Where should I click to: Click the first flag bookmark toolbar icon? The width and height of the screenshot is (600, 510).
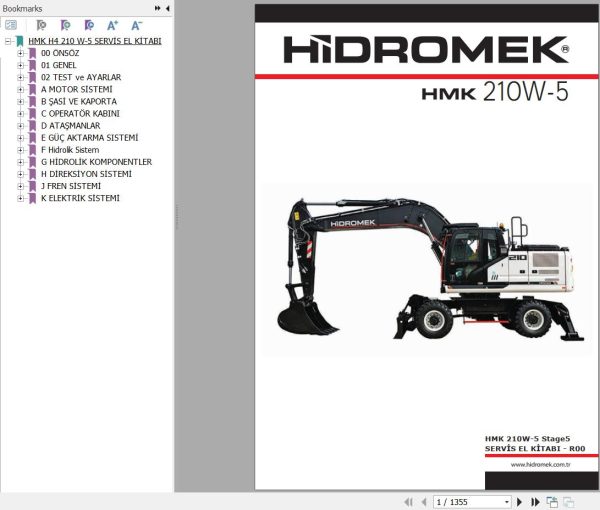pos(41,25)
